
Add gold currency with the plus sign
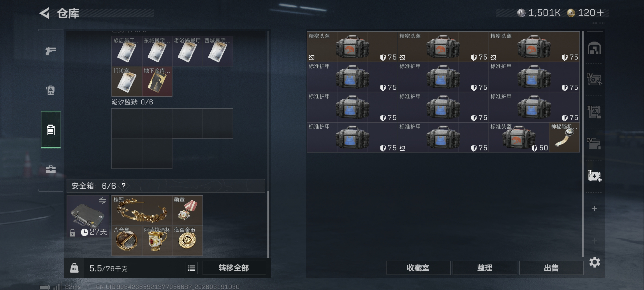(x=600, y=13)
